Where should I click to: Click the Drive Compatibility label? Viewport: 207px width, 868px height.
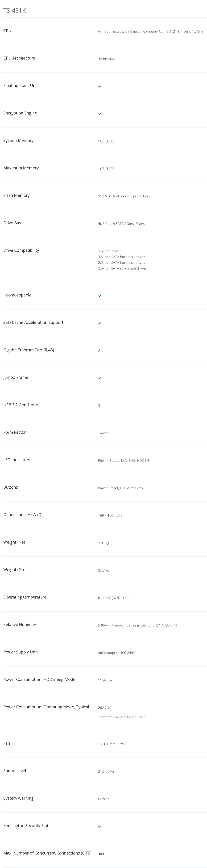click(21, 250)
